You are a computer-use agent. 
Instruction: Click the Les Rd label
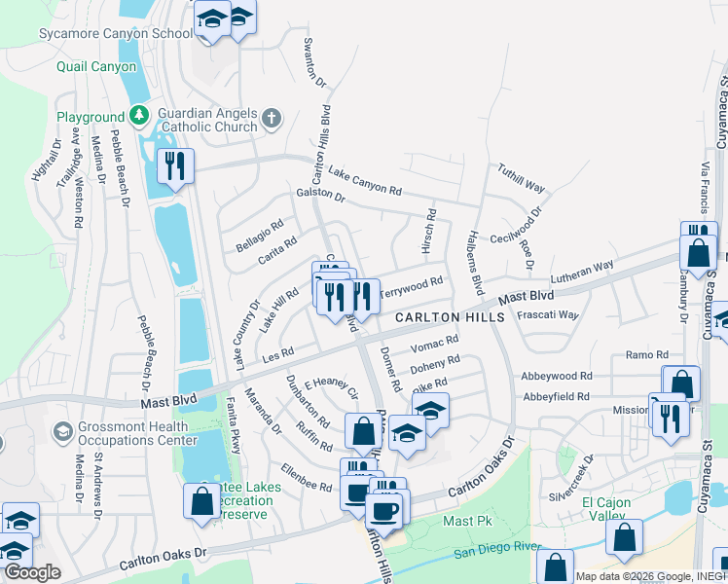pos(278,355)
